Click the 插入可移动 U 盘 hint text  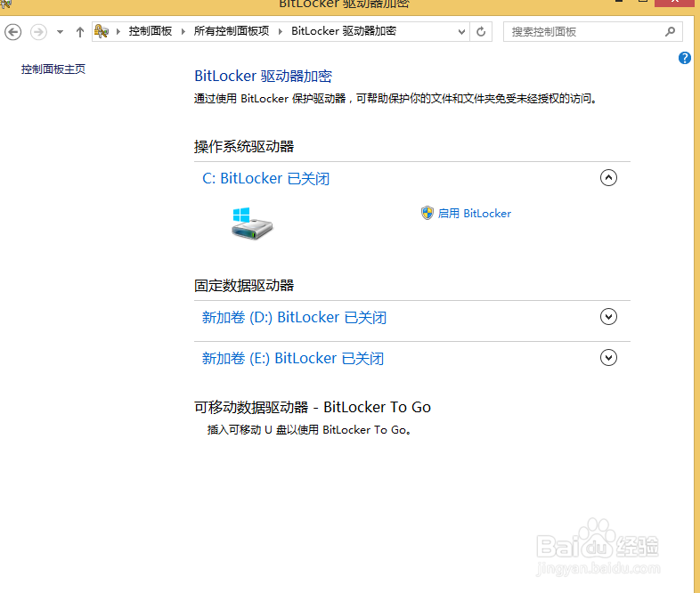309,430
